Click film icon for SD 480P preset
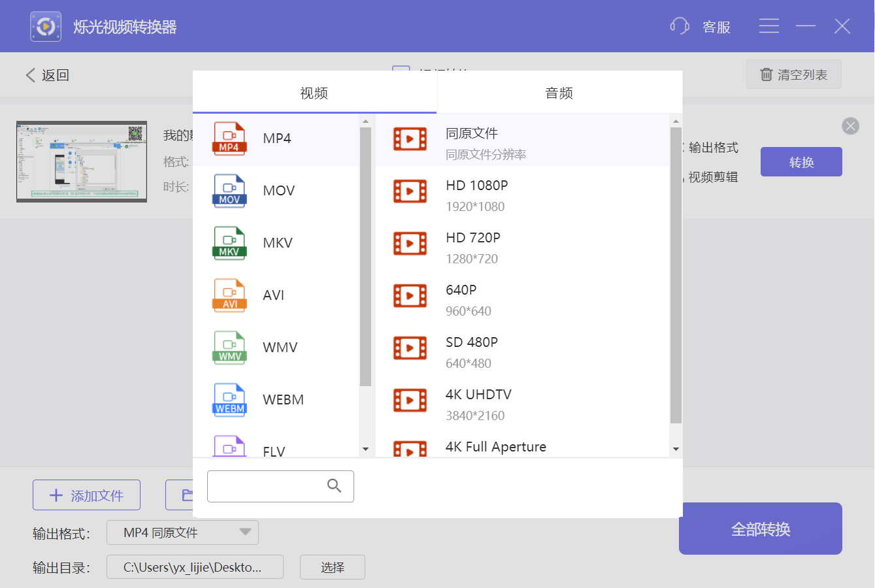Screen dimensions: 875x588 [x=410, y=348]
